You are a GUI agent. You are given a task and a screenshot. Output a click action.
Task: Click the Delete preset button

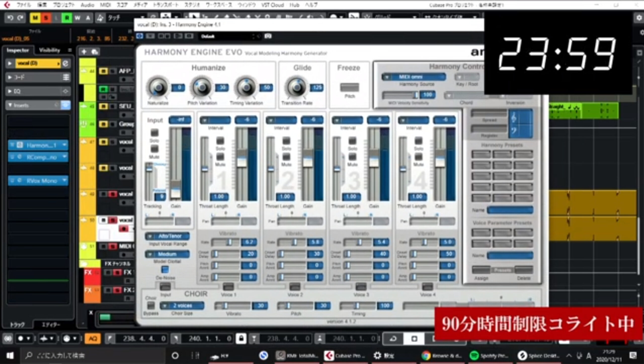[x=524, y=270]
